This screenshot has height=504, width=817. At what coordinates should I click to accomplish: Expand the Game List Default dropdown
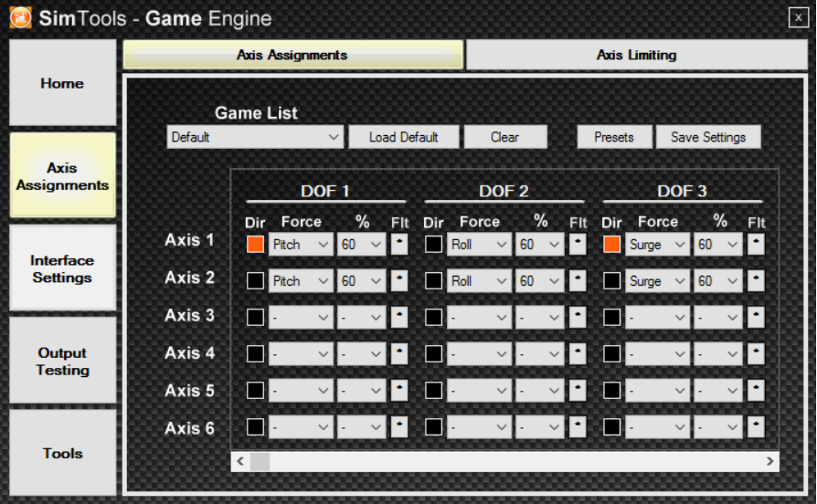pyautogui.click(x=255, y=137)
